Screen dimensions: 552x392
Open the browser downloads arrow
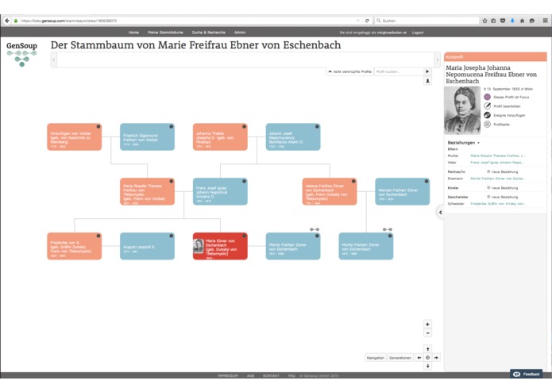pyautogui.click(x=512, y=21)
